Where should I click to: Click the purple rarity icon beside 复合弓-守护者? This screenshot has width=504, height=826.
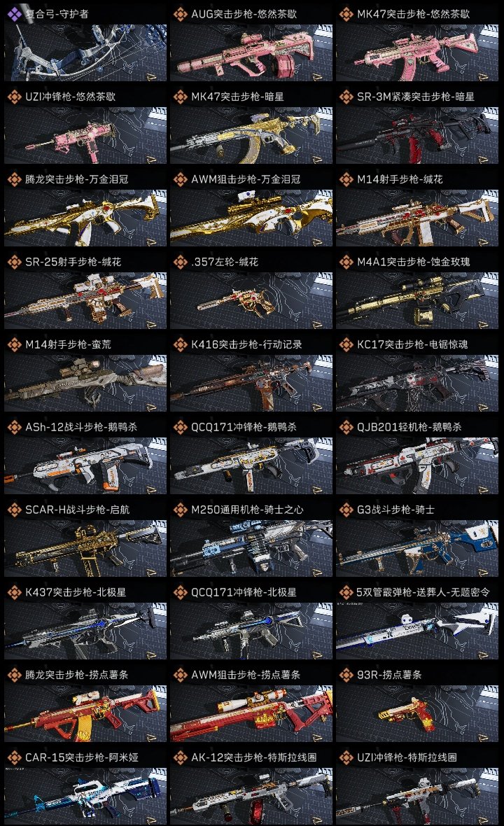[x=14, y=14]
